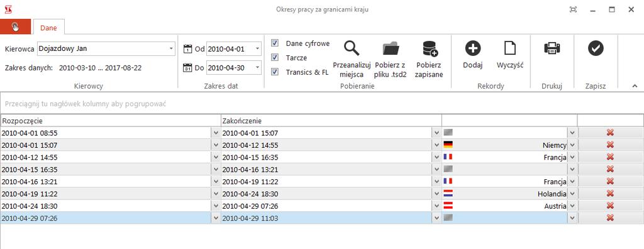Delete row starting 2010-04-29 07:26
The width and height of the screenshot is (644, 249).
pos(610,218)
